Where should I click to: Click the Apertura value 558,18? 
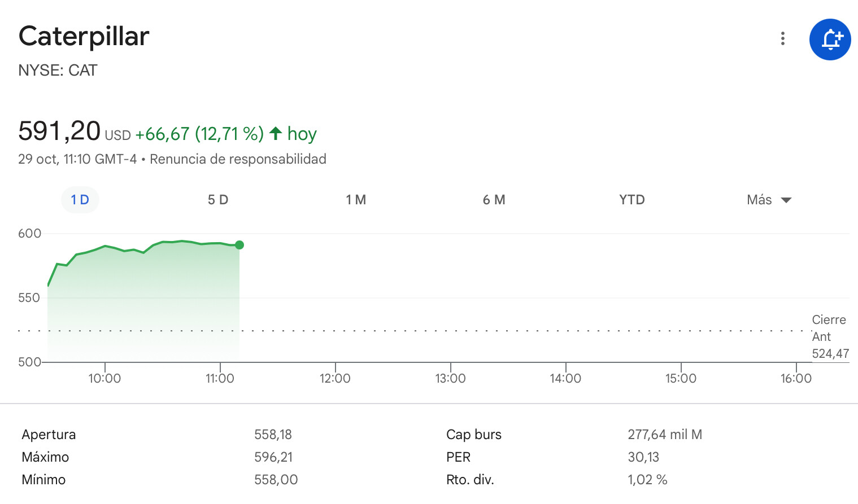(273, 435)
